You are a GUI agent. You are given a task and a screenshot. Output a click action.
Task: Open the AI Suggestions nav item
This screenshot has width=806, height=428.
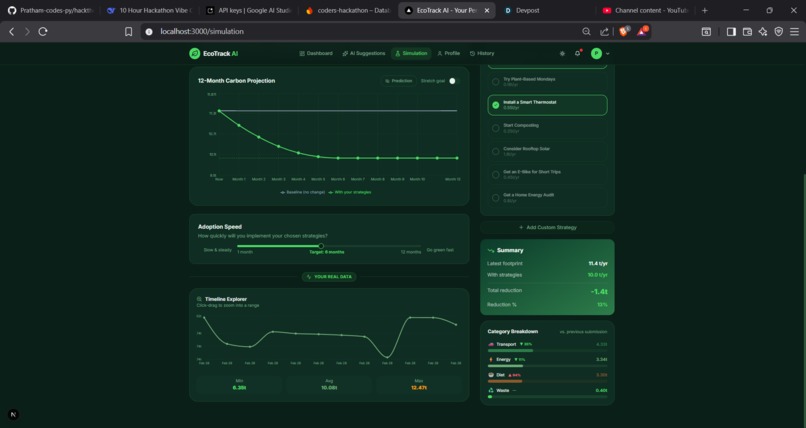pos(363,53)
